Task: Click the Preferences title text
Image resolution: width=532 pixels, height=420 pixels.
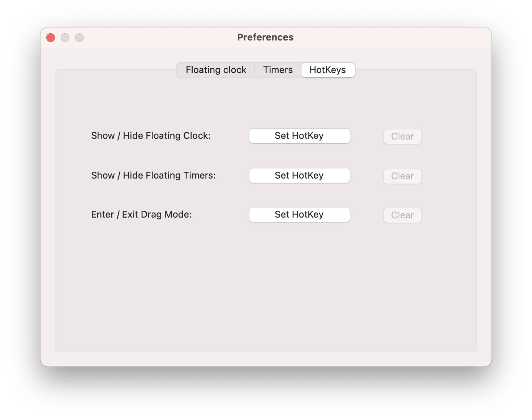Action: [x=265, y=37]
